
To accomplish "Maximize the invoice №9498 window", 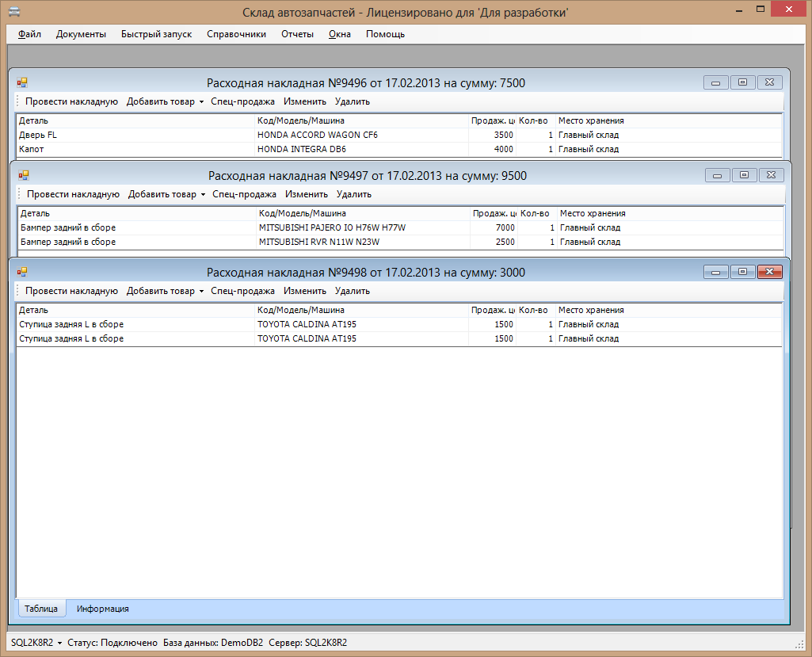I will click(742, 272).
